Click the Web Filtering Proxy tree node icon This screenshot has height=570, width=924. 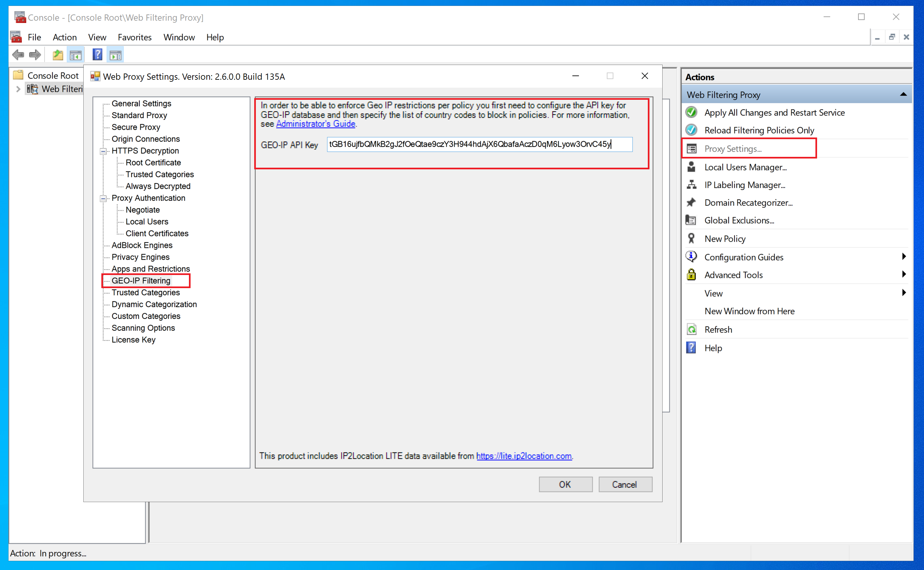pyautogui.click(x=32, y=89)
